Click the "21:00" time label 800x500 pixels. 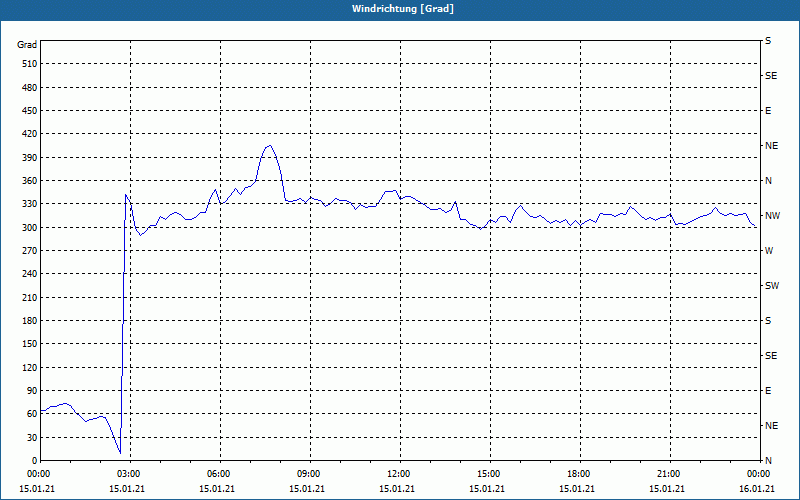click(670, 474)
